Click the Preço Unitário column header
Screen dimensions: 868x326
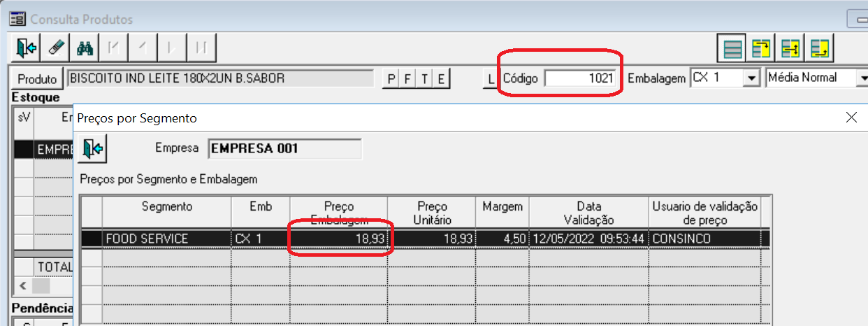(433, 213)
